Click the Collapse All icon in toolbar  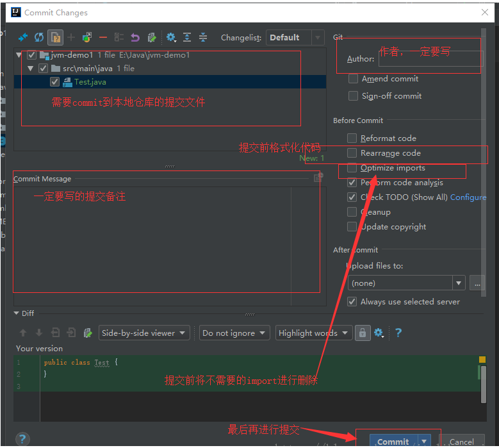coord(203,38)
